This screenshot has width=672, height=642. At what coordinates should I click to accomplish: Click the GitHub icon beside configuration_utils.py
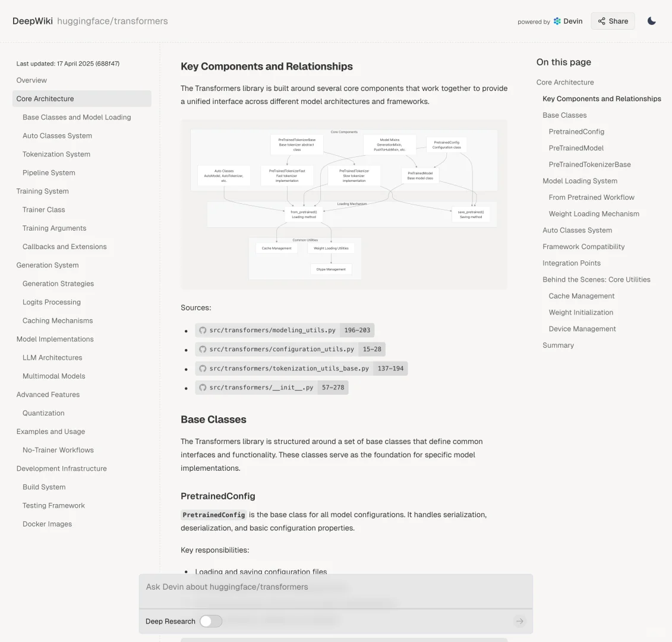pos(203,349)
